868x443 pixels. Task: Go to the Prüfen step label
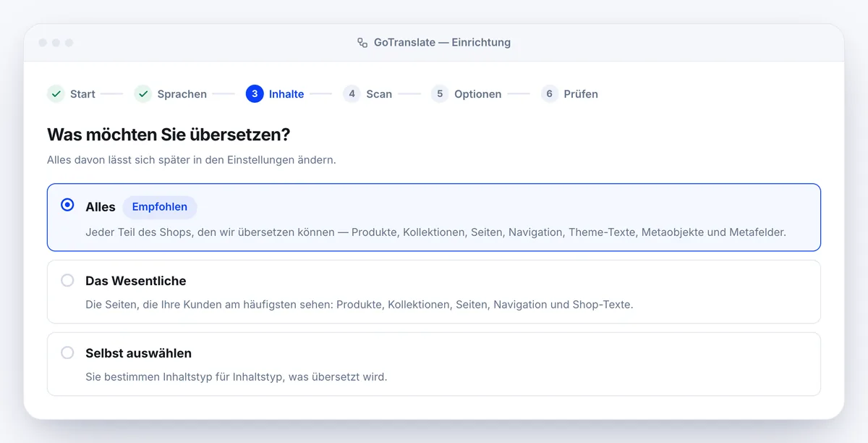point(581,94)
